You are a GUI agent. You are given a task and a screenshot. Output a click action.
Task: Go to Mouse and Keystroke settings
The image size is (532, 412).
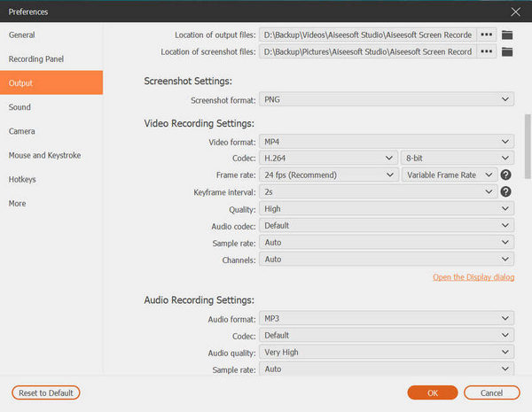(x=44, y=155)
